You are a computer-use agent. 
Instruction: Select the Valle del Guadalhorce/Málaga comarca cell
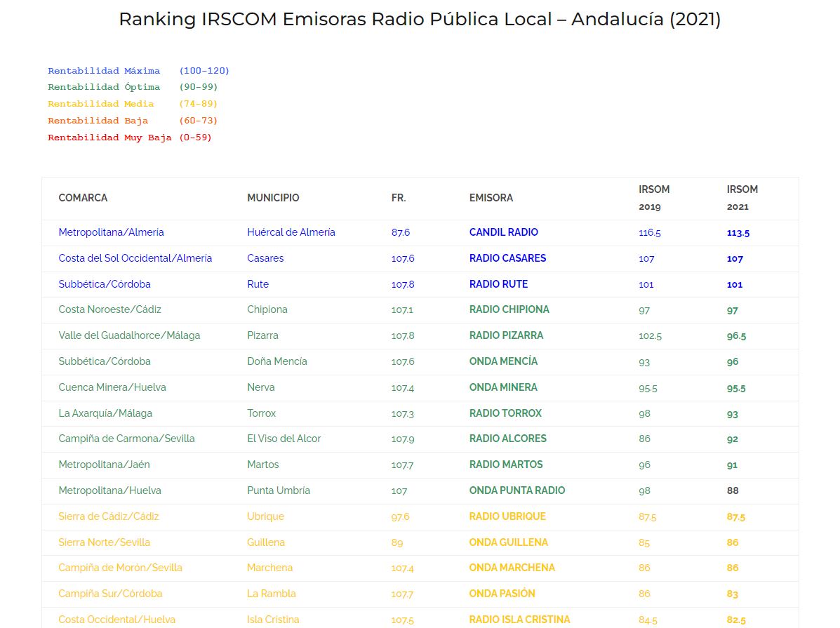click(129, 335)
